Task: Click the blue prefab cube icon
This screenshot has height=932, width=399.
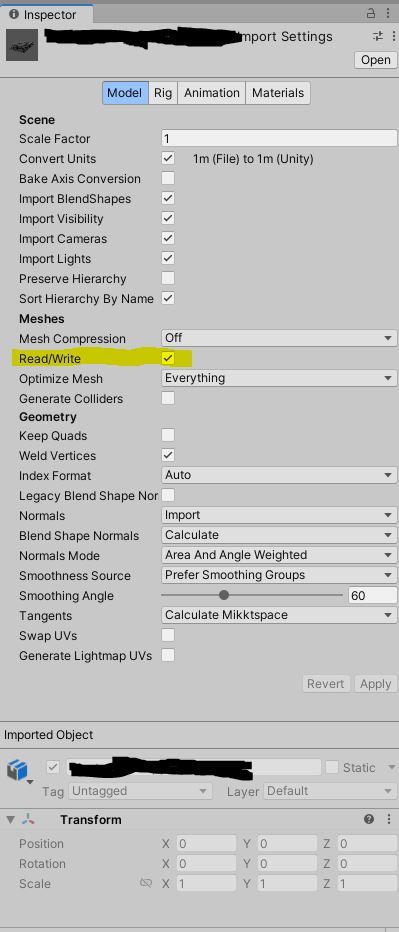Action: click(x=17, y=770)
